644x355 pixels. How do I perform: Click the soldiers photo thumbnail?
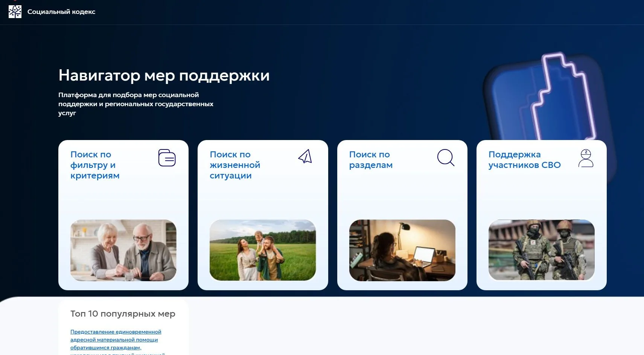(x=541, y=250)
